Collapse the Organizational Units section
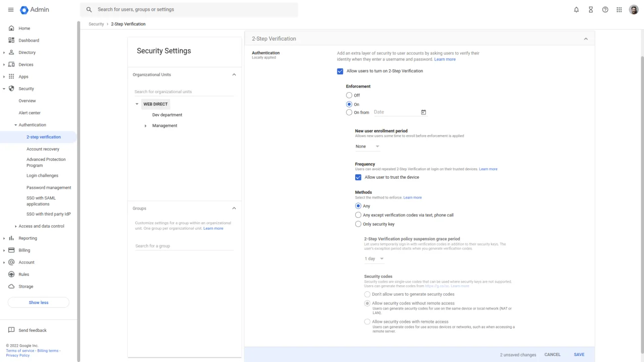 pyautogui.click(x=234, y=74)
